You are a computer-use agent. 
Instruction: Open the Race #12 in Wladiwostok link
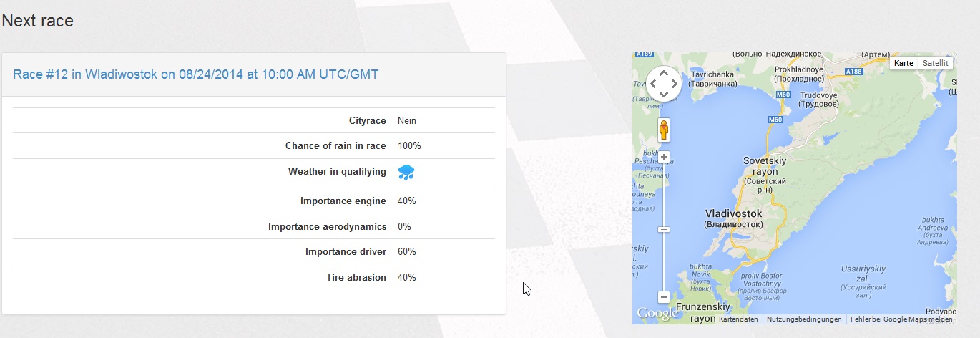click(196, 74)
